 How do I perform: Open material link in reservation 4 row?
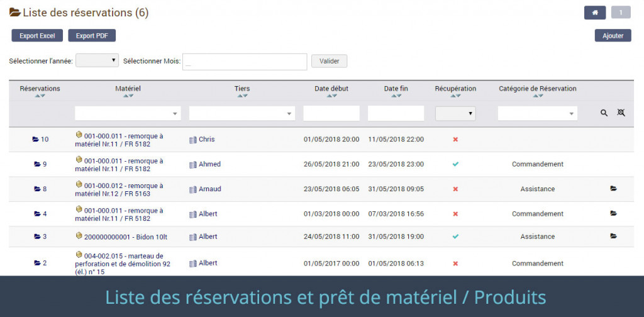click(119, 214)
